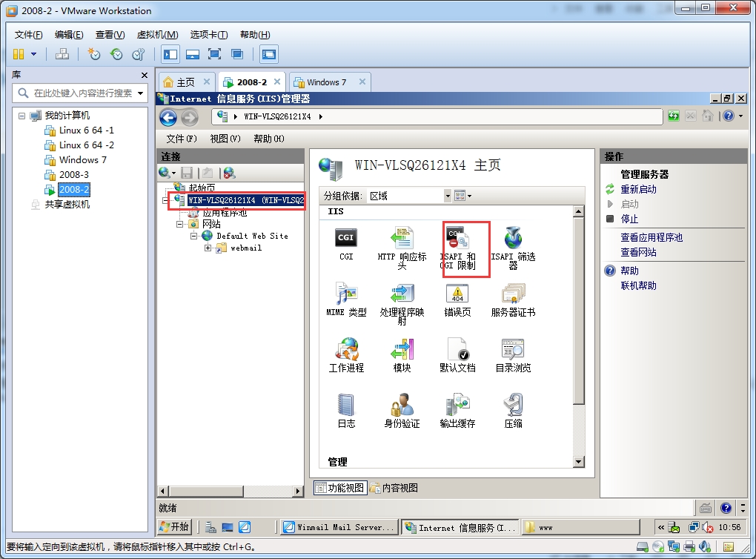Click VMware take snapshot icon

[93, 54]
